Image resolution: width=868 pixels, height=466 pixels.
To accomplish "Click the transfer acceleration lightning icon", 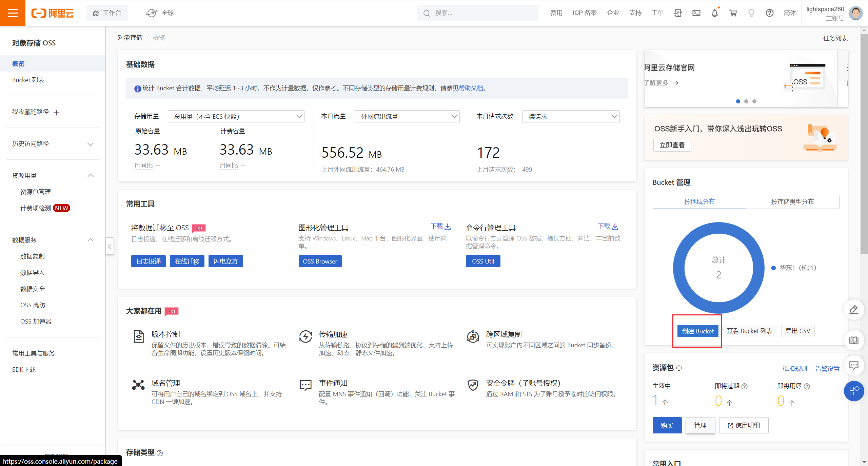I will (305, 336).
